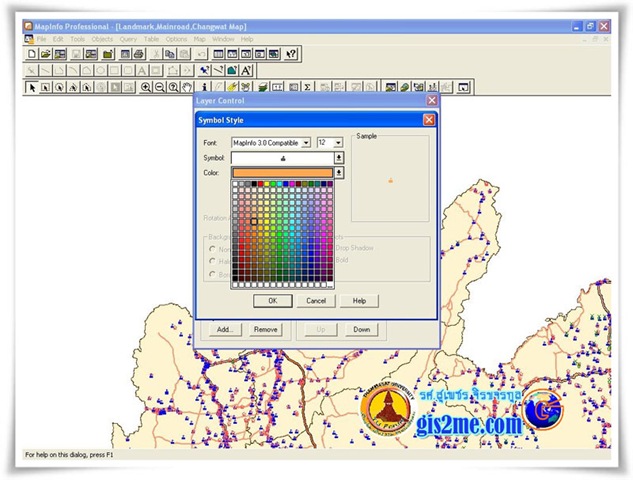Click Add... in Layer Control
The height and width of the screenshot is (480, 633).
225,329
